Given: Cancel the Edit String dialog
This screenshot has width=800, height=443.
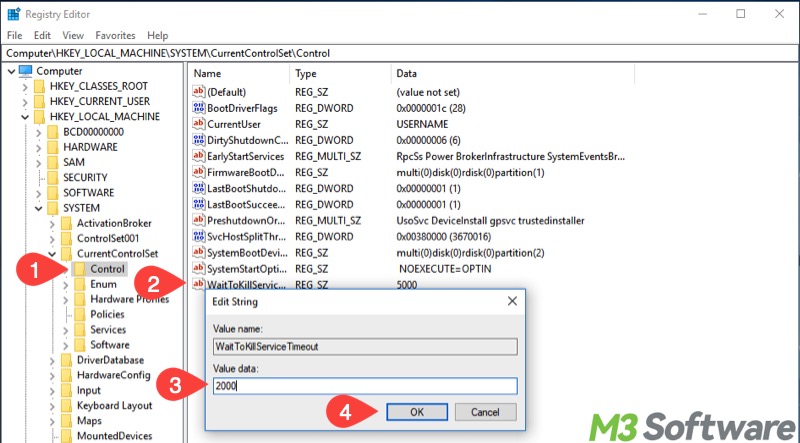Looking at the screenshot, I should click(485, 412).
